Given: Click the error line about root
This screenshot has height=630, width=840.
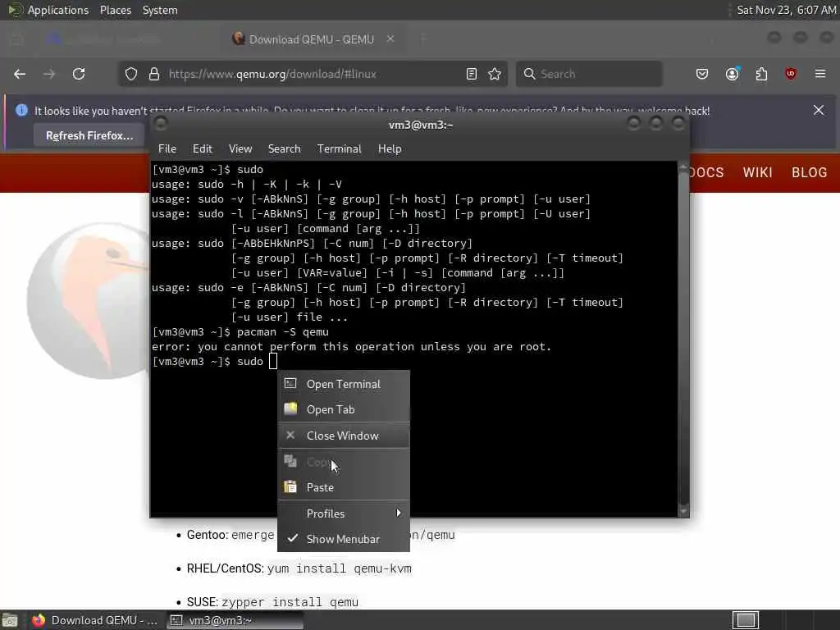Looking at the screenshot, I should 351,347.
